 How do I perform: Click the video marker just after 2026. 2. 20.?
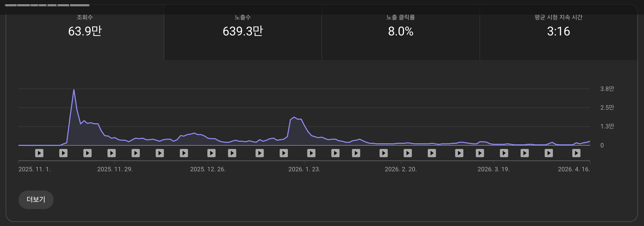408,153
